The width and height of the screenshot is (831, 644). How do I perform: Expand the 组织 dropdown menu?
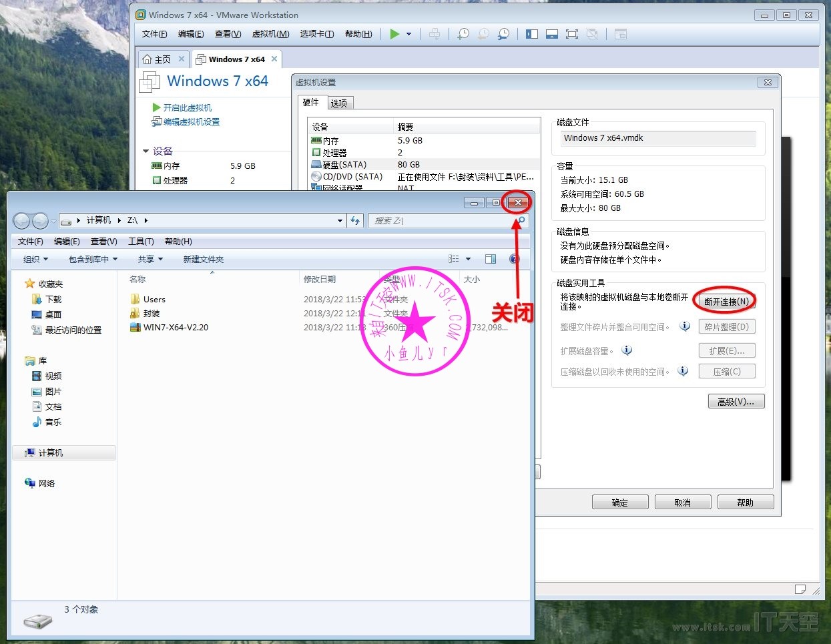tap(35, 259)
